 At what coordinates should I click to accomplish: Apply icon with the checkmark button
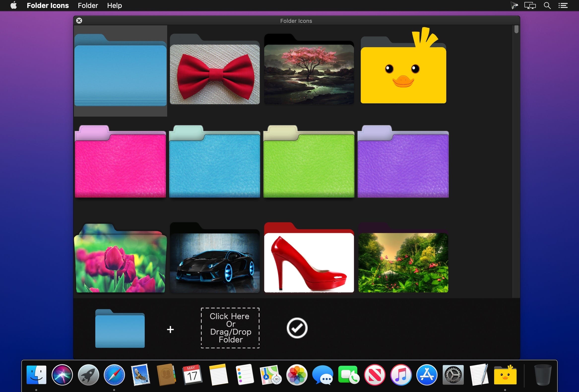[x=297, y=328]
